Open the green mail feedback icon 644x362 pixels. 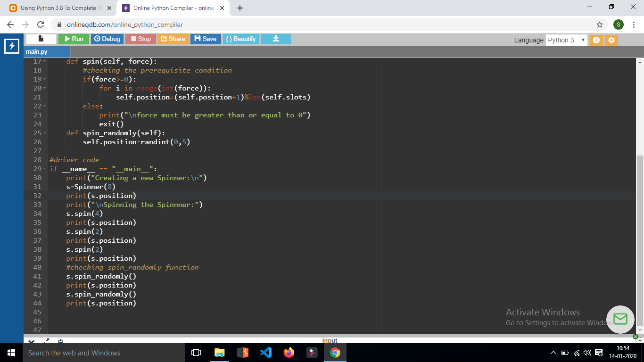620,319
